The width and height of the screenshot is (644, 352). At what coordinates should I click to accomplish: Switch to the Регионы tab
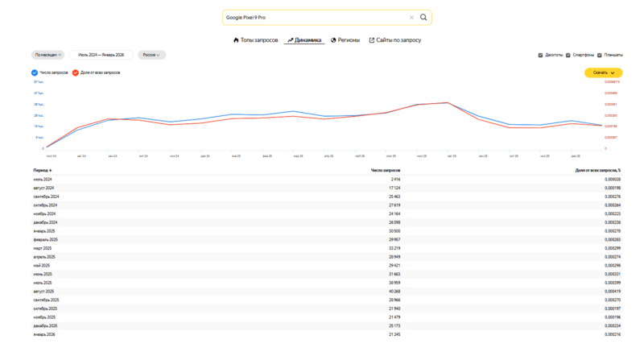pos(345,40)
